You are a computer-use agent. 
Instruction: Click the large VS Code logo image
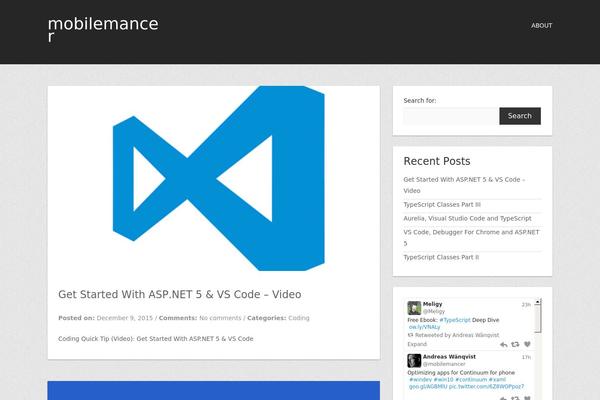[x=213, y=178]
